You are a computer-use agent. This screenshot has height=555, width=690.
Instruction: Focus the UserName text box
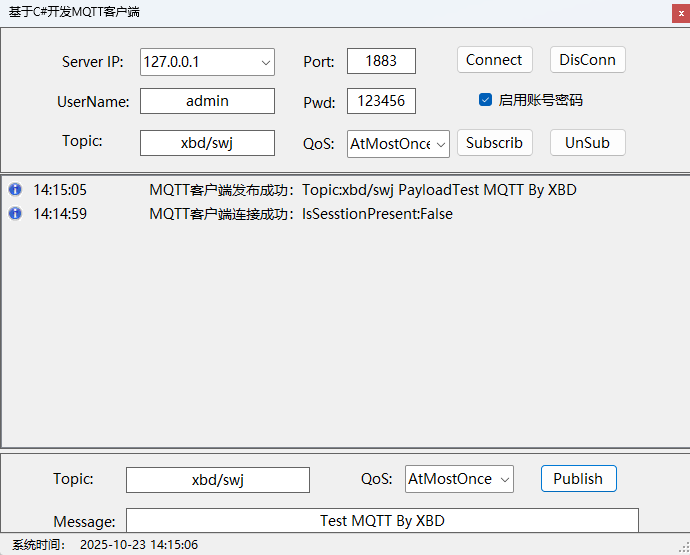point(207,101)
